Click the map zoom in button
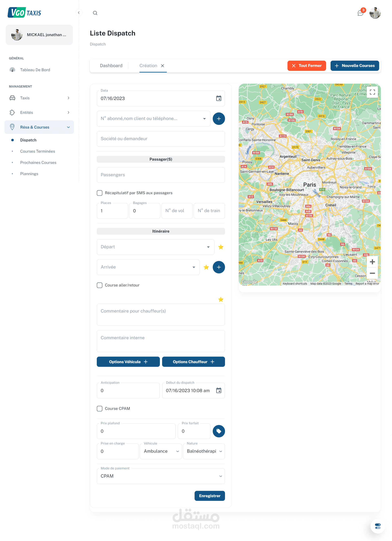Image resolution: width=392 pixels, height=541 pixels. point(372,262)
